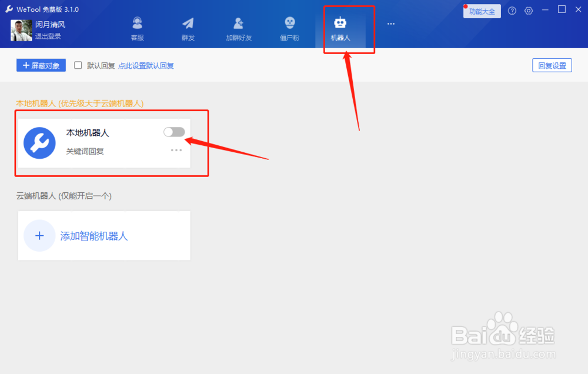Check the 默认回复 checkbox
The width and height of the screenshot is (588, 374).
[78, 65]
